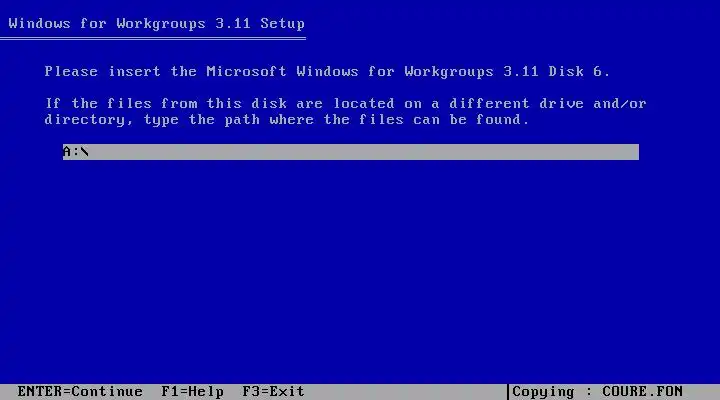Click the ENTER=Continue label in status bar
Image resolution: width=720 pixels, height=400 pixels.
80,392
